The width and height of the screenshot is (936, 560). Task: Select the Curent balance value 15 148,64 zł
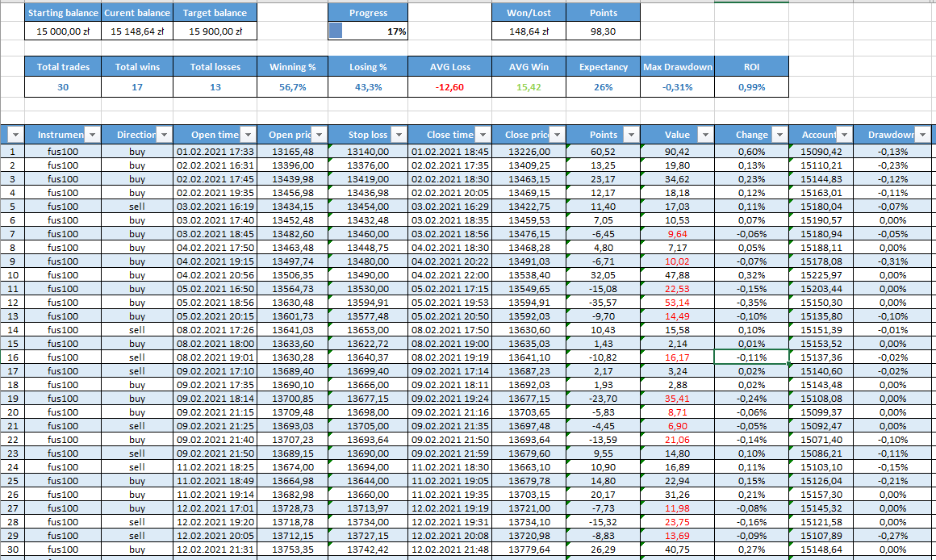tap(137, 31)
